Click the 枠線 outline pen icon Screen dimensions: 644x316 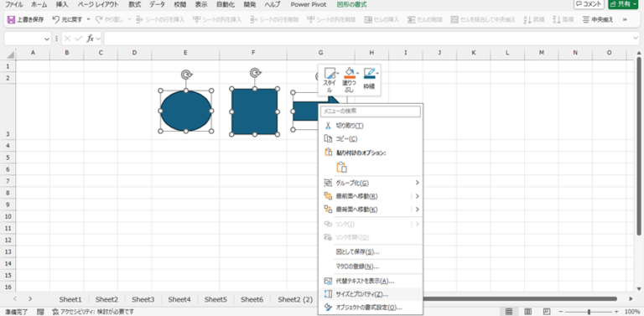[369, 73]
